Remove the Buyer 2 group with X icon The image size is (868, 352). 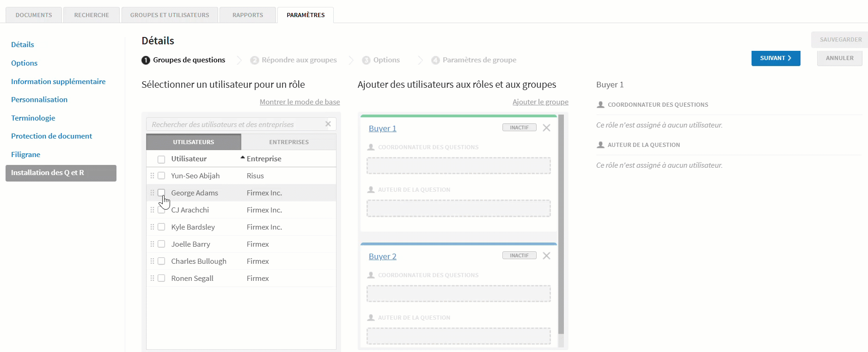(546, 256)
